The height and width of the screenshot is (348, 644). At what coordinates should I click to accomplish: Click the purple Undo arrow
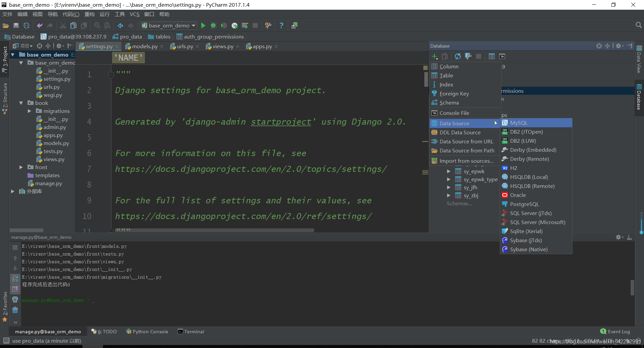[x=40, y=25]
